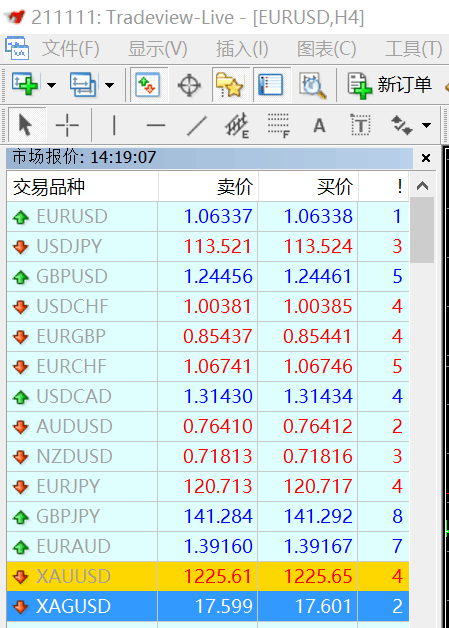Open the 图表(C) menu
This screenshot has width=449, height=628.
tap(326, 49)
